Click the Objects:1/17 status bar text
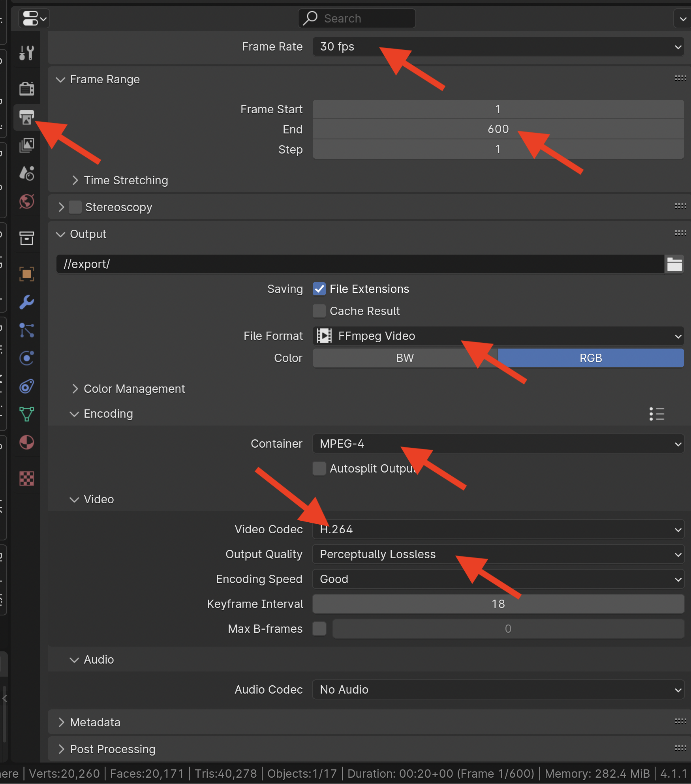This screenshot has width=691, height=784. [302, 774]
